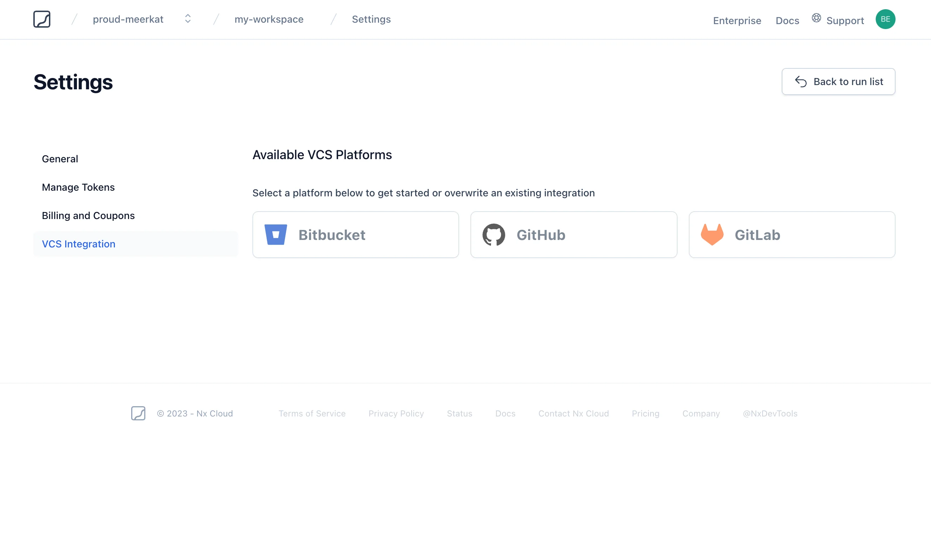
Task: Click the Back to run list button
Action: coord(838,82)
